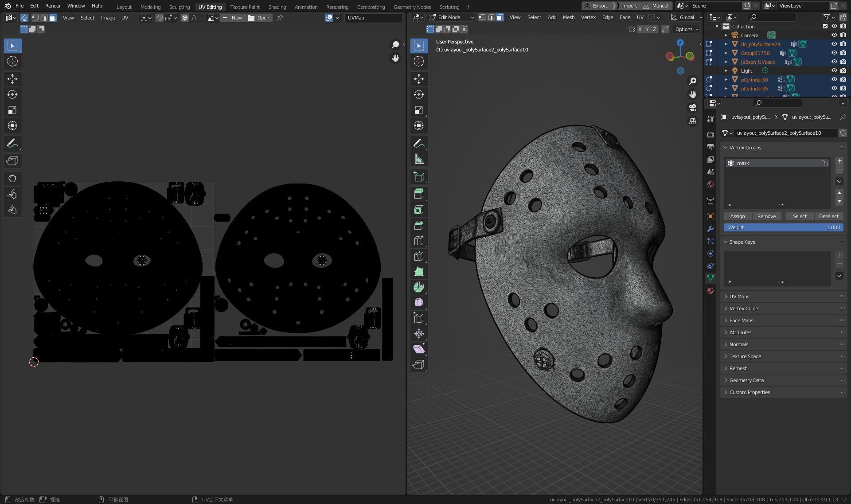Screen dimensions: 851x504
Task: Toggle Collection exclude checkbox
Action: click(825, 26)
